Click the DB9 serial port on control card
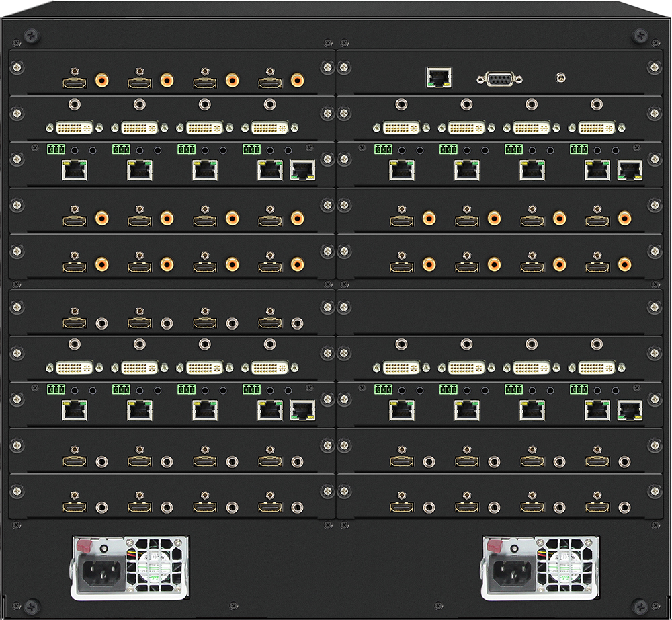The width and height of the screenshot is (672, 620). (x=500, y=79)
